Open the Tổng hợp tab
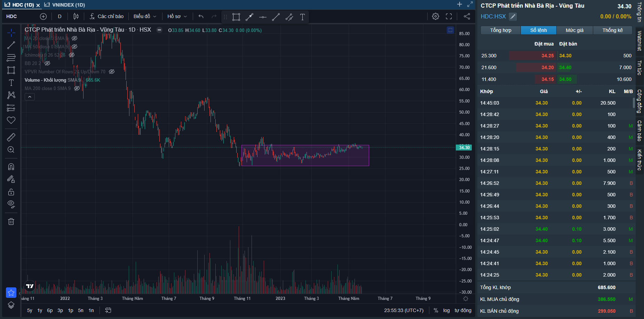This screenshot has height=319, width=644. [501, 30]
